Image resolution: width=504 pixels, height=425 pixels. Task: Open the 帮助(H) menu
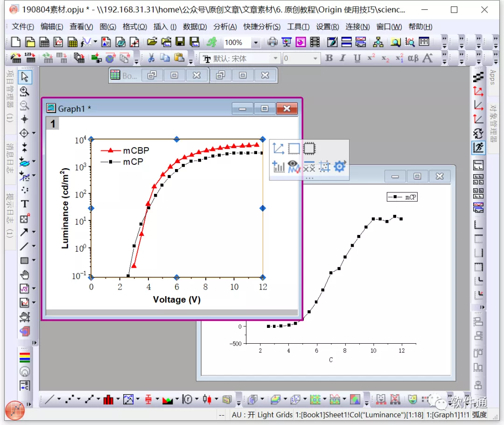pyautogui.click(x=420, y=27)
